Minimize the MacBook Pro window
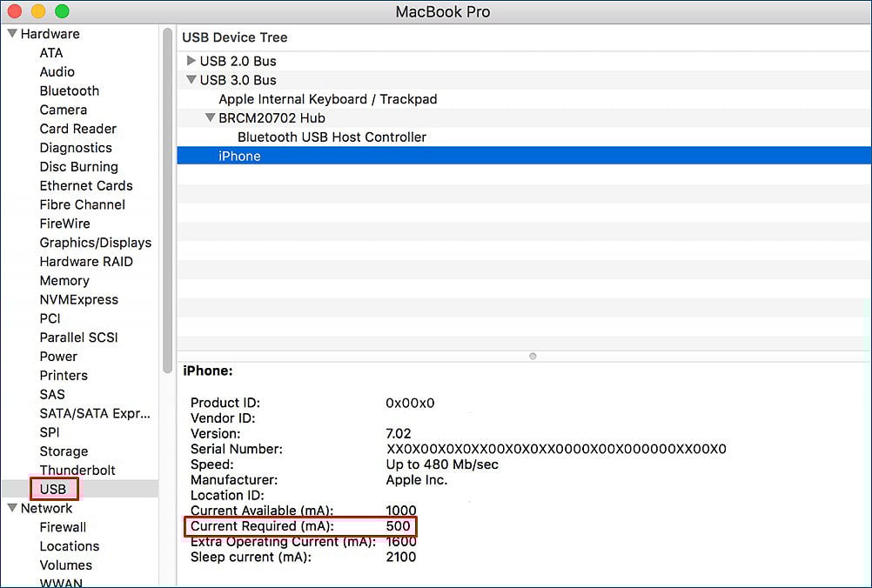872x588 pixels. (38, 11)
